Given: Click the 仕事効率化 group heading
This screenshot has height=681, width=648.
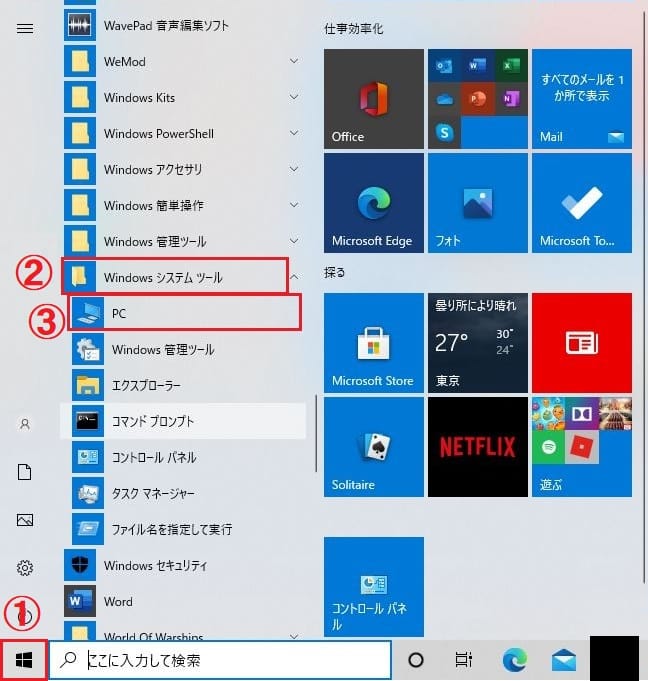Looking at the screenshot, I should (x=353, y=29).
